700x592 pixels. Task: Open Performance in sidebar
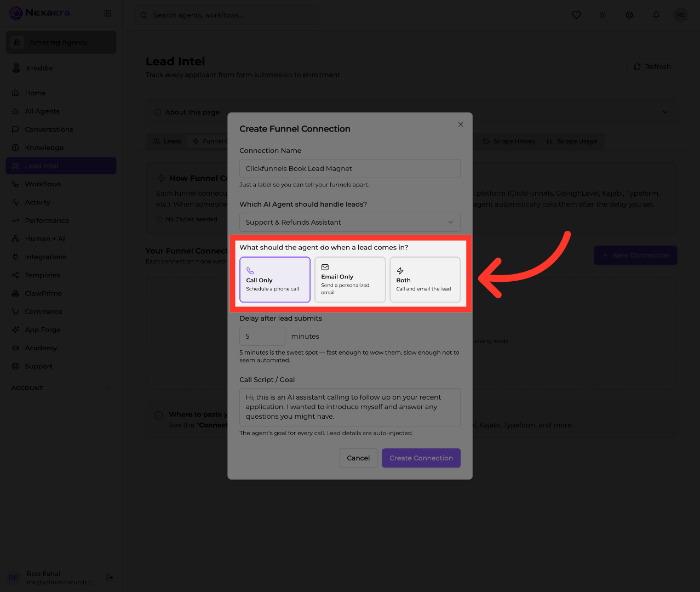pyautogui.click(x=61, y=220)
